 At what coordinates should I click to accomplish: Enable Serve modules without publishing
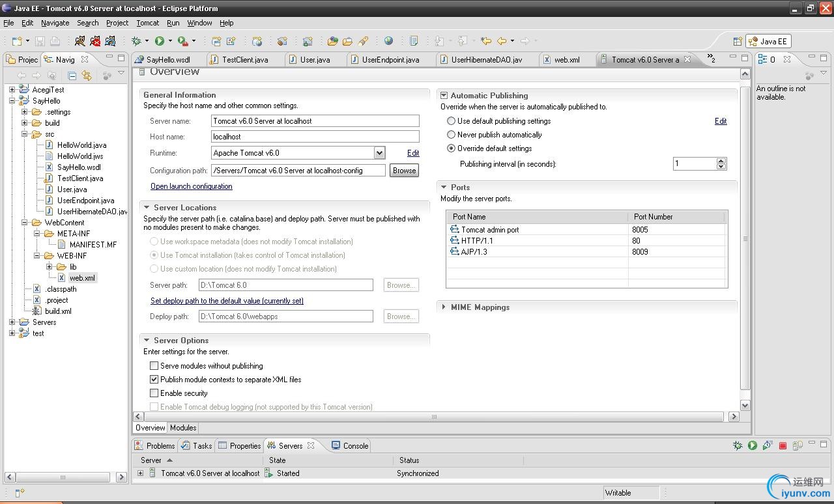tap(154, 366)
